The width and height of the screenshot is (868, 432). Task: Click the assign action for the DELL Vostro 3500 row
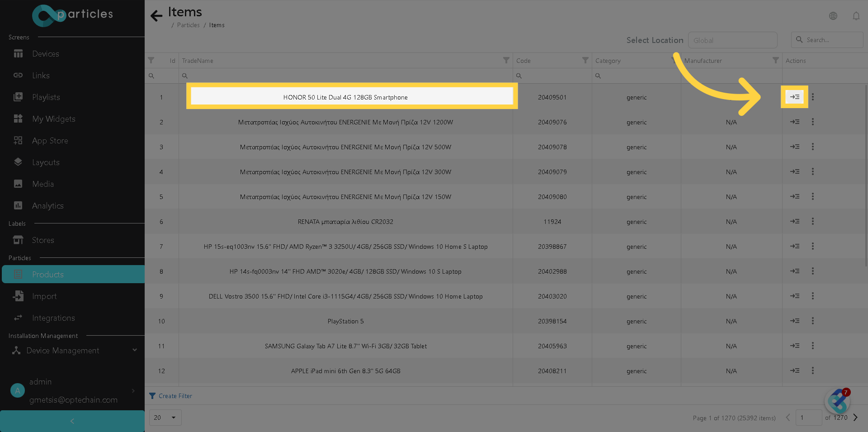point(795,296)
